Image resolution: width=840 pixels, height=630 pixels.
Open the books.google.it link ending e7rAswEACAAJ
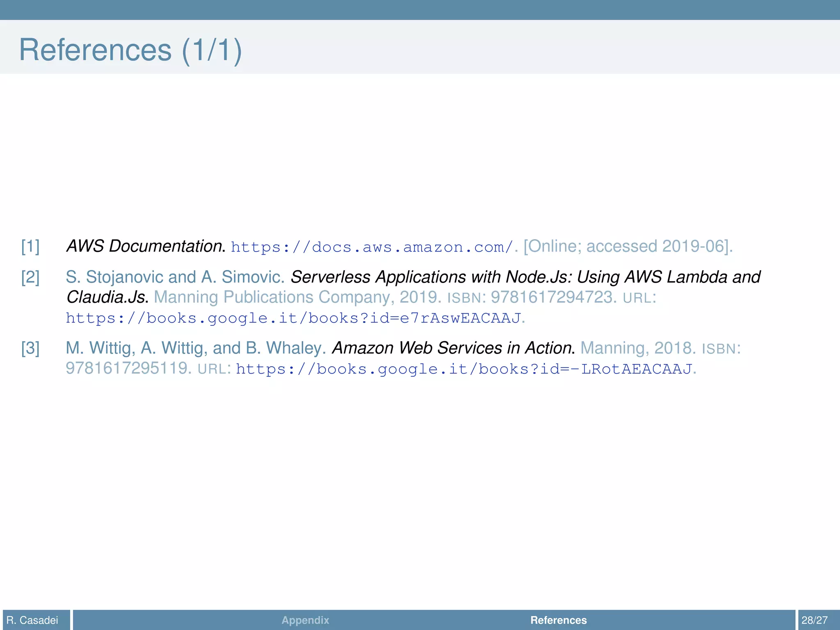(293, 318)
